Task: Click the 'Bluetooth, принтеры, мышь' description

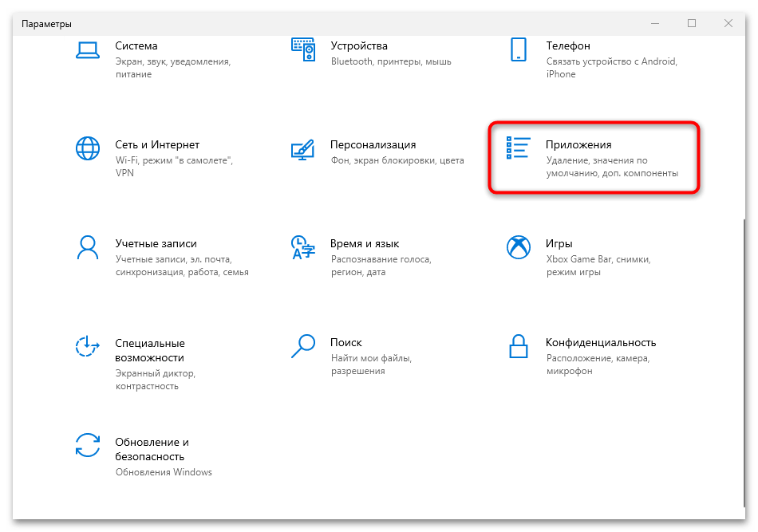Action: tap(391, 61)
